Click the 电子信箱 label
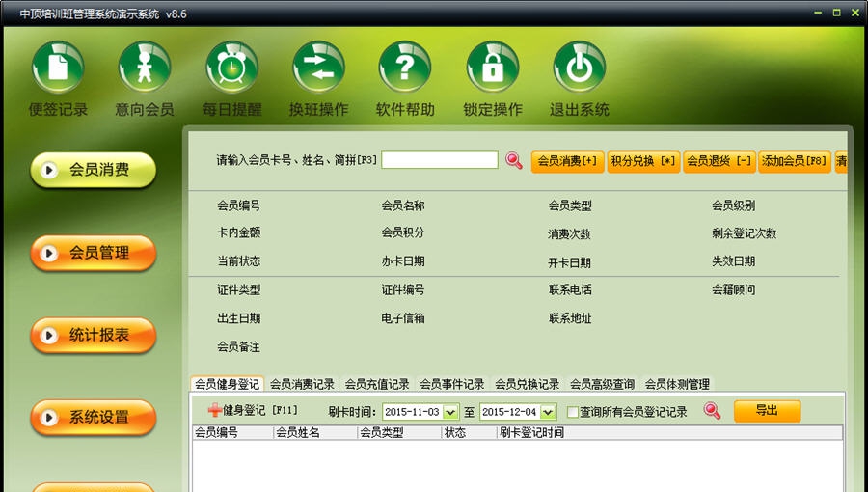 pyautogui.click(x=403, y=318)
